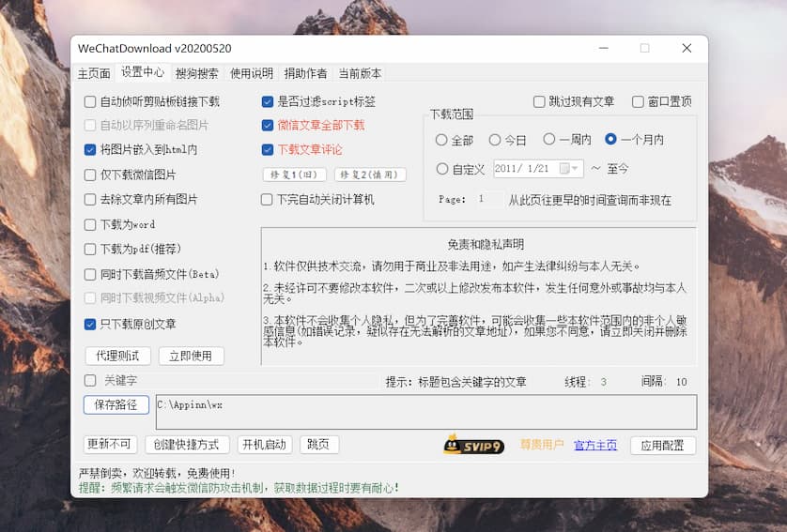The height and width of the screenshot is (532, 787).
Task: Click the green 提醒 reminder line
Action: (x=239, y=488)
